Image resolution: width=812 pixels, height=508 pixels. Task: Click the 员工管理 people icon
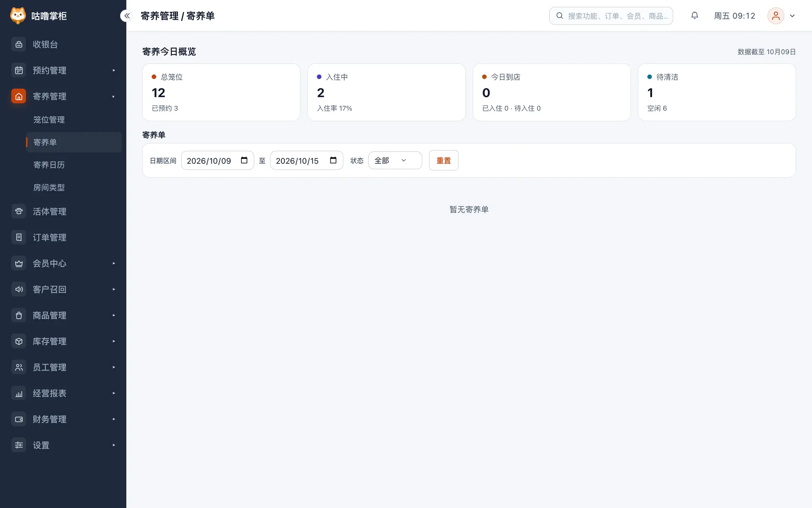19,367
